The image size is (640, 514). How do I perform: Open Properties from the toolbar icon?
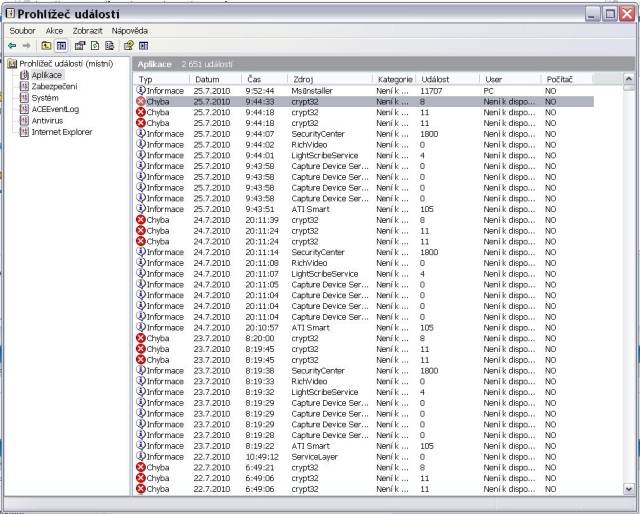[80, 46]
